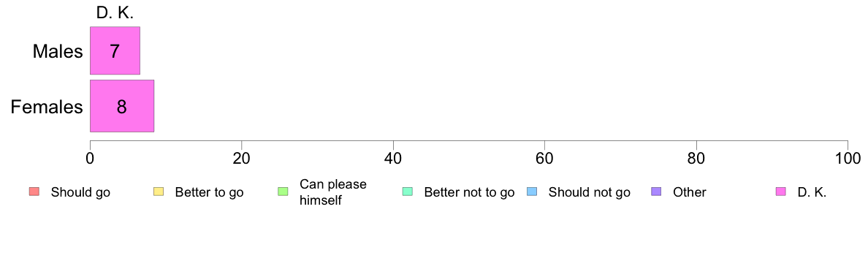Select the D. K. pink legend swatch
868x269 pixels.
(780, 192)
